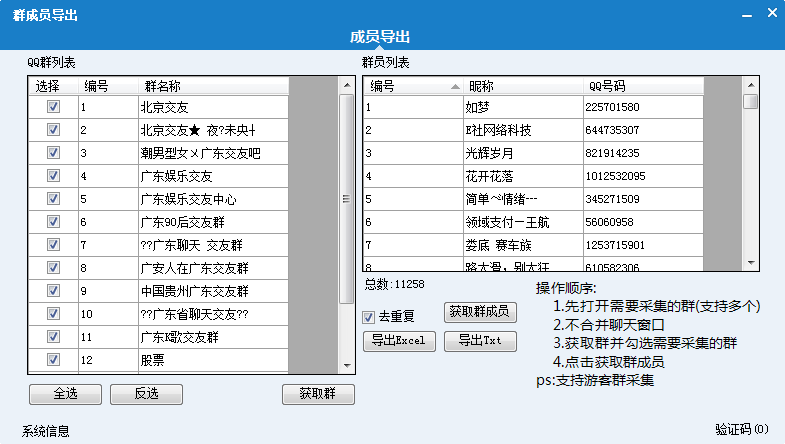Click the 群名称 column header
The image size is (785, 444).
(212, 86)
